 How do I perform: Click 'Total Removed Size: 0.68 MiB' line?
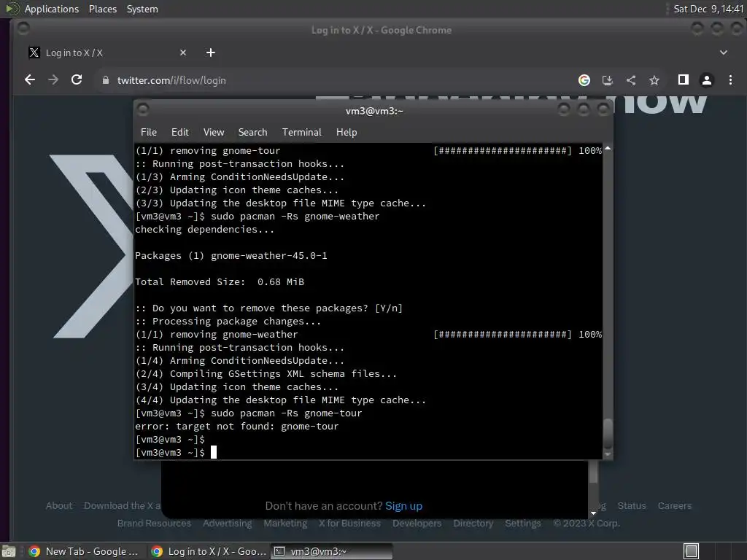pos(220,282)
